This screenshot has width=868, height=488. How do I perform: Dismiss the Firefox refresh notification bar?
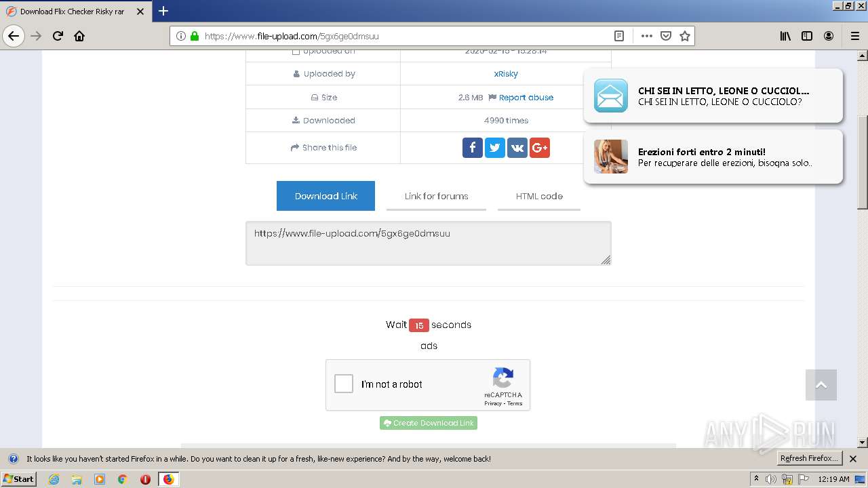click(x=853, y=459)
